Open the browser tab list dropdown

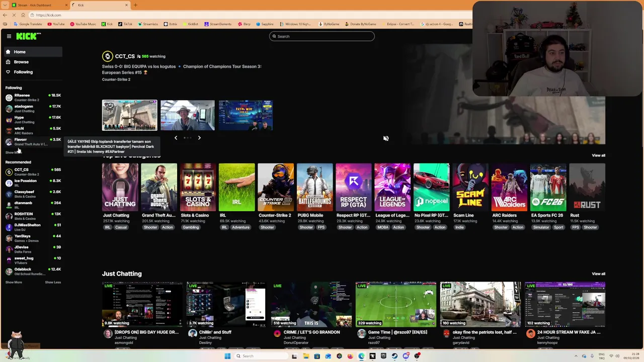5,5
